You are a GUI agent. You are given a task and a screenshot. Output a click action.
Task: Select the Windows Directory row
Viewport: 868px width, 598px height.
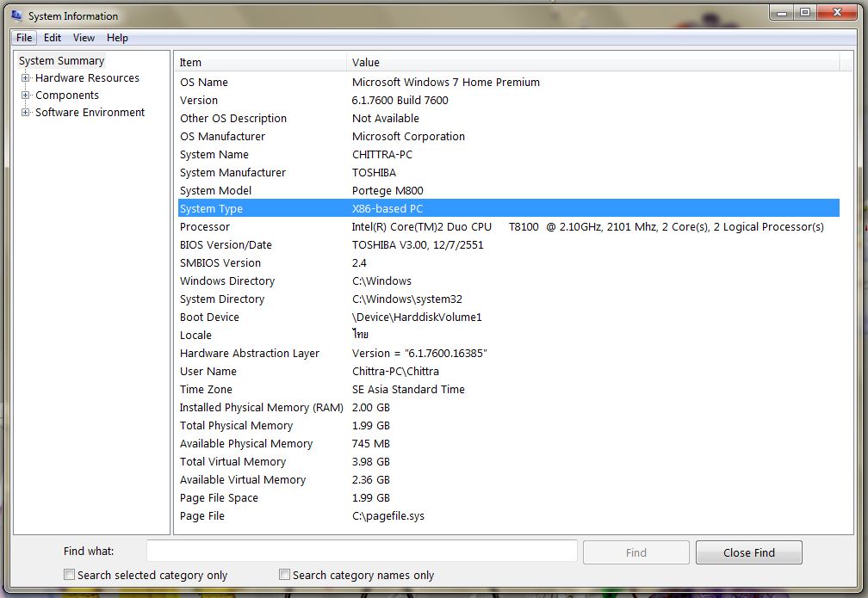pyautogui.click(x=509, y=281)
